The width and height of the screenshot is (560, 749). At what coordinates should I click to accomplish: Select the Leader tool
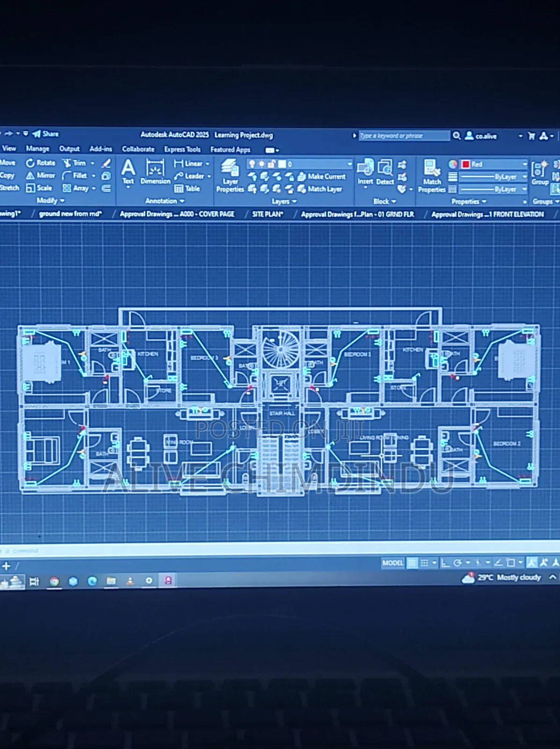click(x=189, y=176)
